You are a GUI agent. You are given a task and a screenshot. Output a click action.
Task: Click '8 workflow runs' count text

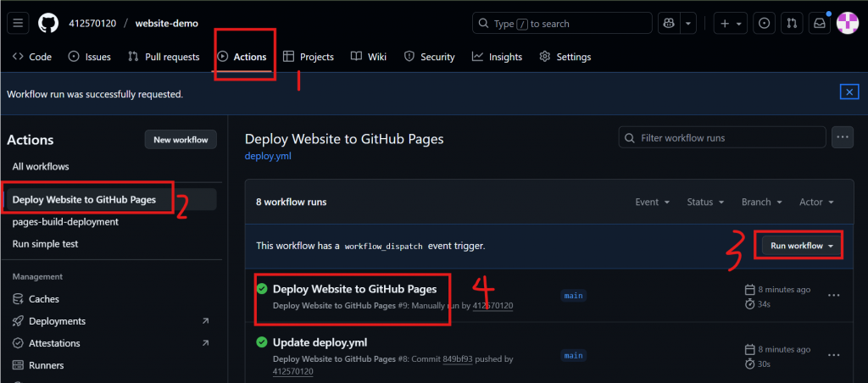[x=292, y=202]
